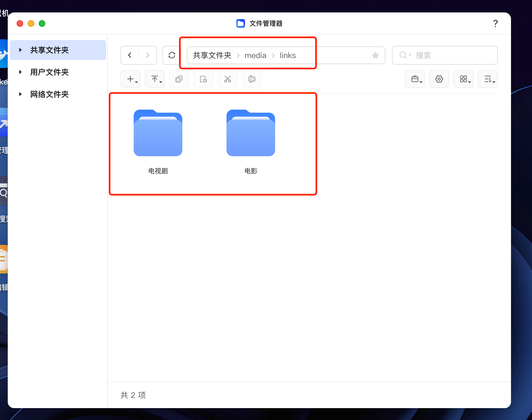Viewport: 532px width, 420px height.
Task: Click the forward navigation arrow
Action: pyautogui.click(x=148, y=55)
